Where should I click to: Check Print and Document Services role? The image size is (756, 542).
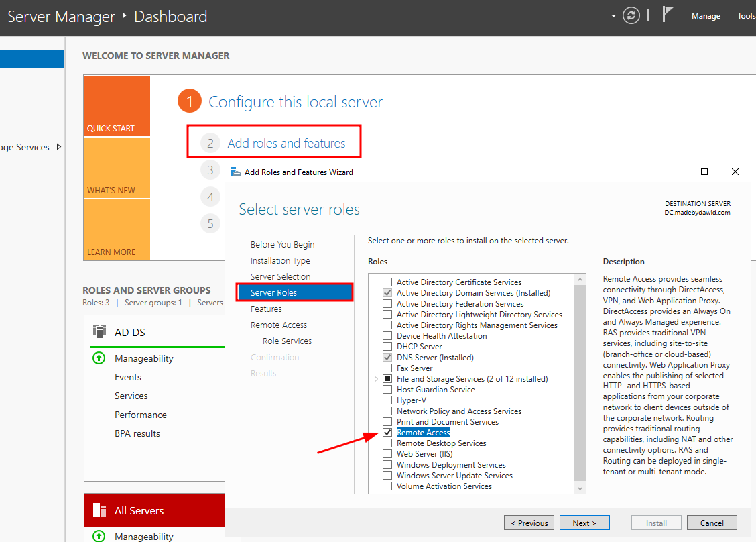387,422
